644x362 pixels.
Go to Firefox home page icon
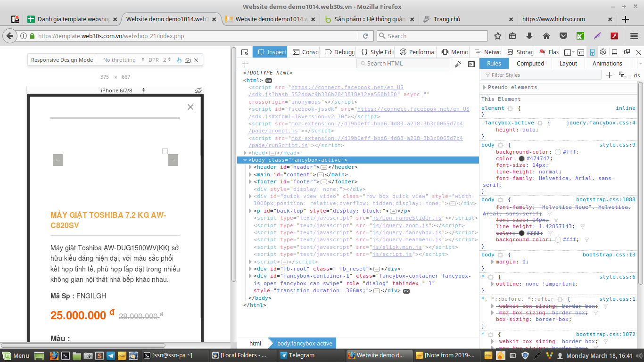(546, 36)
